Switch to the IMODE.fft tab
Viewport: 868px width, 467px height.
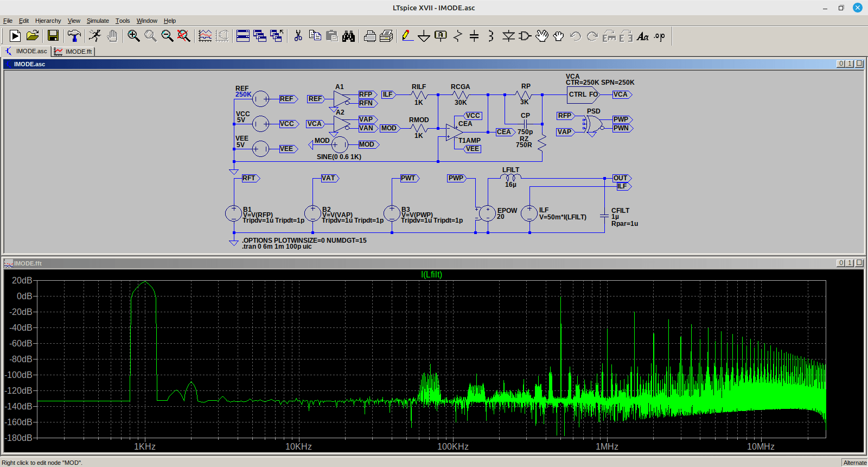point(73,51)
